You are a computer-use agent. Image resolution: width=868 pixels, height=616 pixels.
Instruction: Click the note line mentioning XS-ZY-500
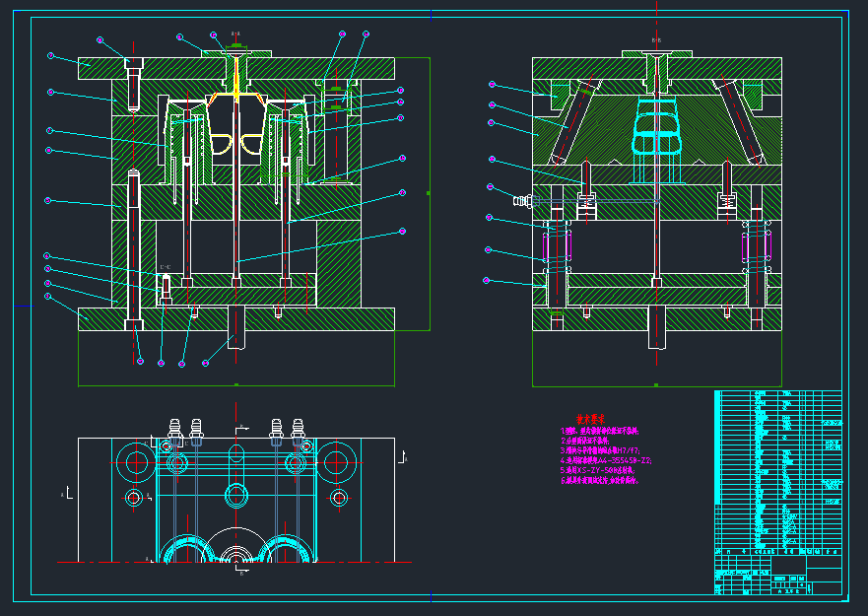(x=597, y=470)
